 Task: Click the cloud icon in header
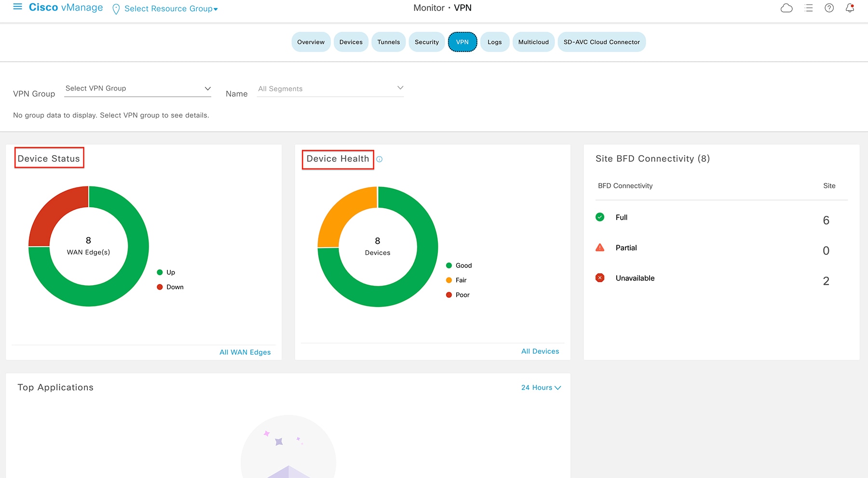tap(787, 8)
